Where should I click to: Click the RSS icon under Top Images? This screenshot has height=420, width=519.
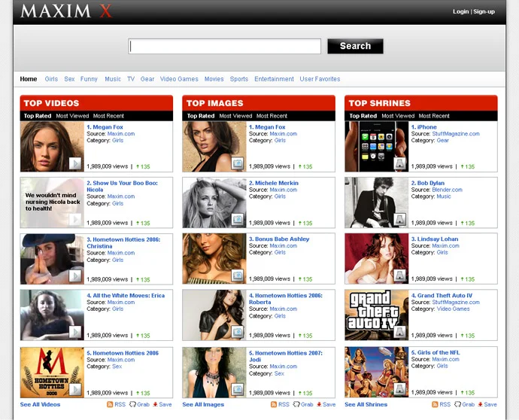coord(274,404)
